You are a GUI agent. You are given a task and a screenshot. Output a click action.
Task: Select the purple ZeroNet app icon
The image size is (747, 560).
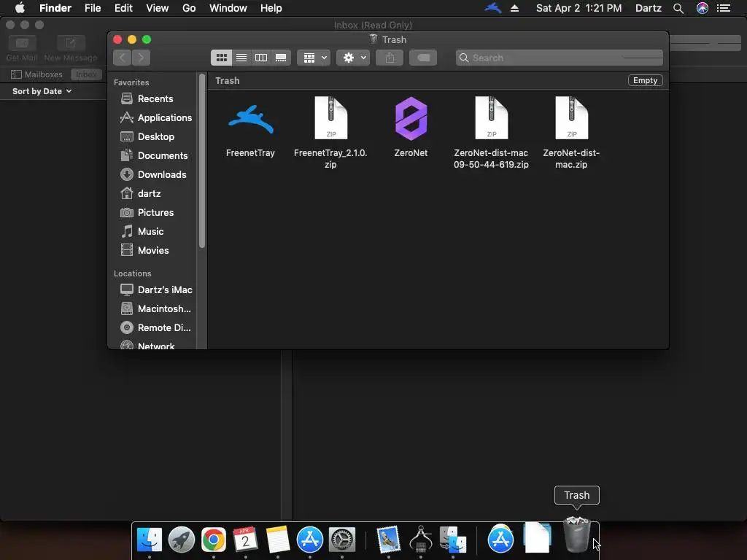pos(411,119)
